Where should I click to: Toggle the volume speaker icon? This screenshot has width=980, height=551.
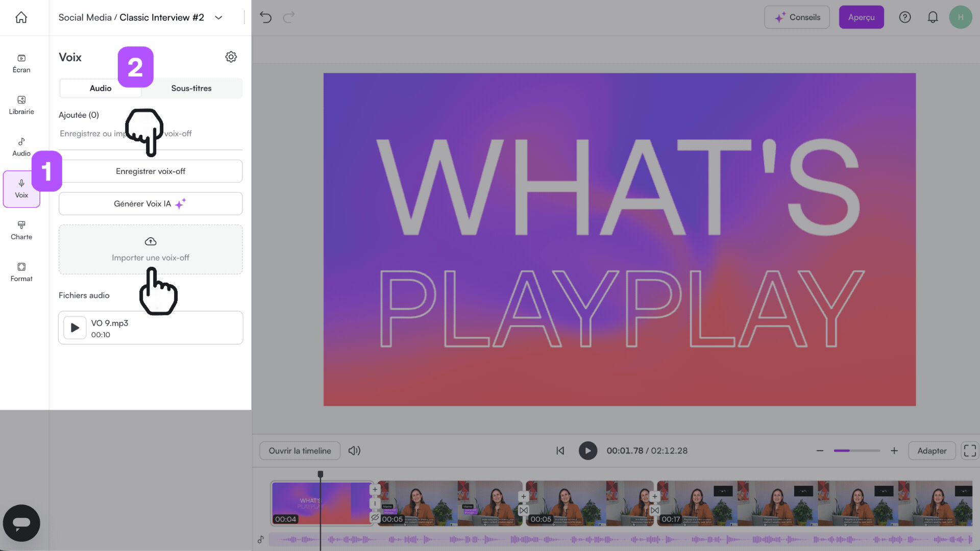354,450
